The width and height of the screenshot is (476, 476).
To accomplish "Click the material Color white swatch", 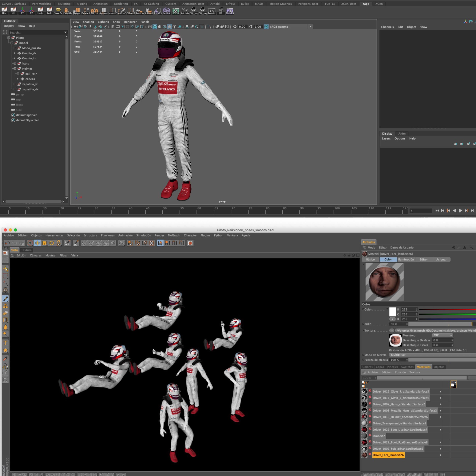I will (x=392, y=312).
